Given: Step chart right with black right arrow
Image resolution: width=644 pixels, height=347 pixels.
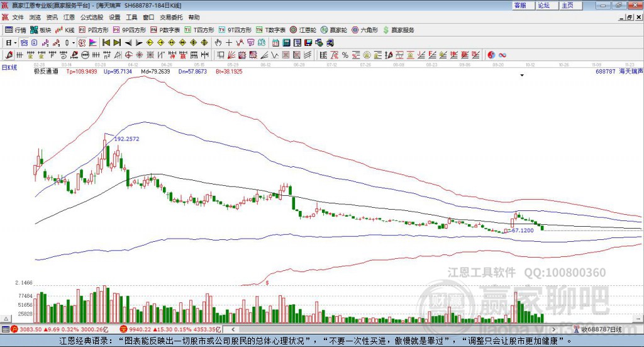Looking at the screenshot, I should coord(139,43).
